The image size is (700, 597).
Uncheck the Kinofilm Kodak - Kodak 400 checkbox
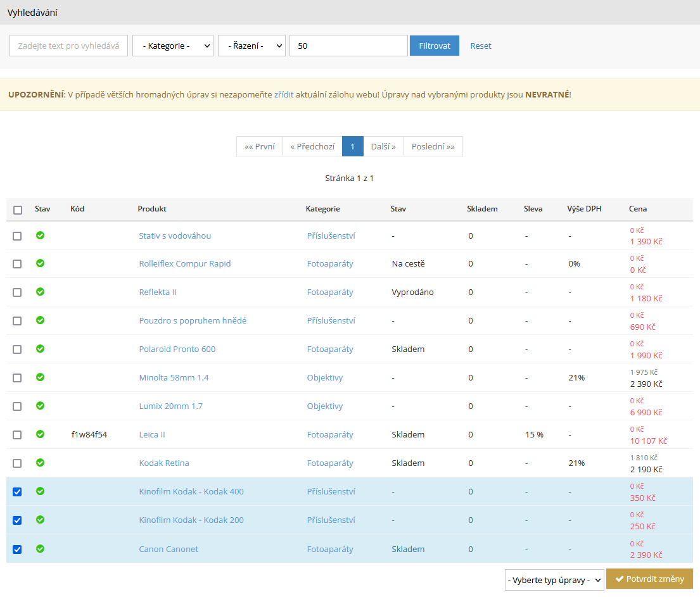tap(17, 492)
